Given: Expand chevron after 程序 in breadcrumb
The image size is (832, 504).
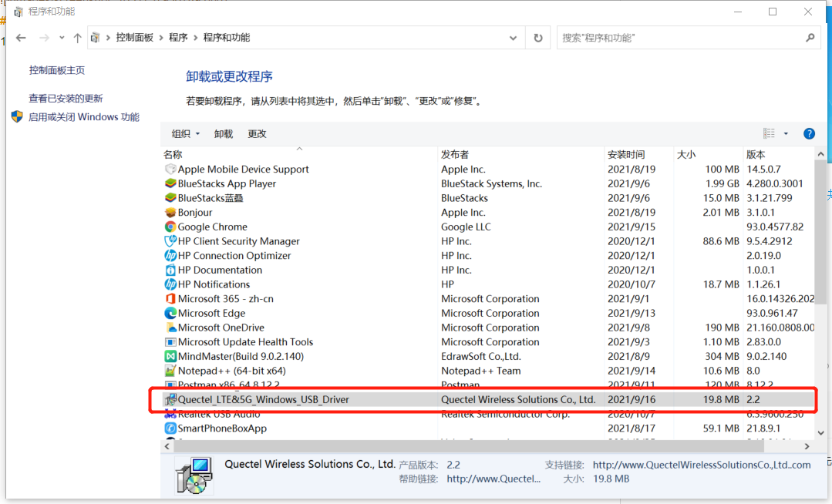Looking at the screenshot, I should (x=196, y=38).
